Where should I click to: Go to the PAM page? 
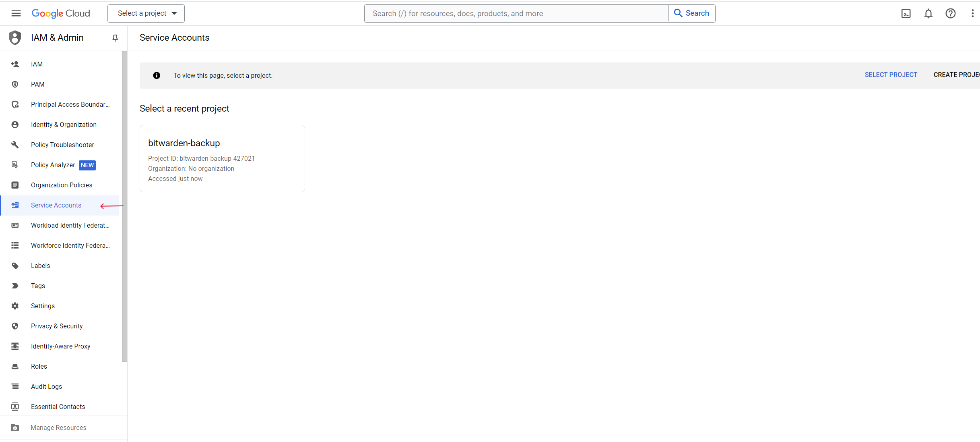point(38,84)
